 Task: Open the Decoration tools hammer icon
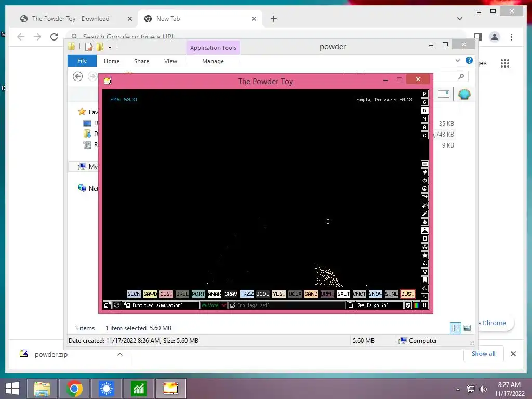424,288
